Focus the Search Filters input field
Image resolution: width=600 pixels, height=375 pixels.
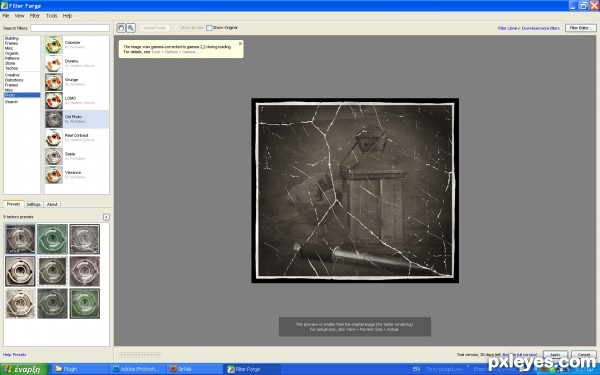click(x=70, y=28)
